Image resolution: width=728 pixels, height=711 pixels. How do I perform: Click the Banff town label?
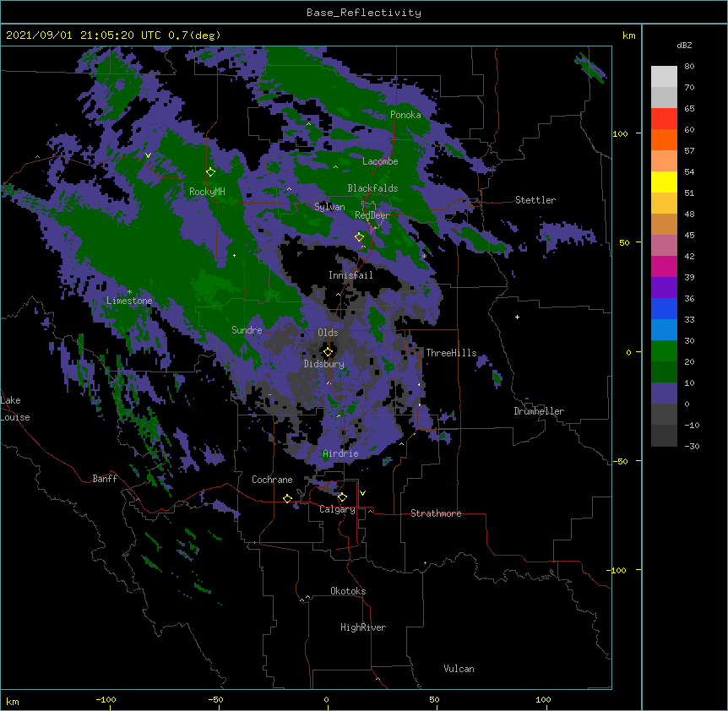pyautogui.click(x=105, y=479)
